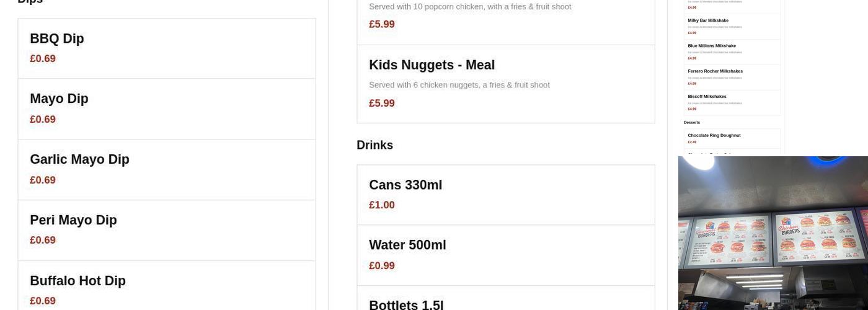Click Milky Bar Milkshake in the preview
This screenshot has height=310, width=868.
(732, 26)
